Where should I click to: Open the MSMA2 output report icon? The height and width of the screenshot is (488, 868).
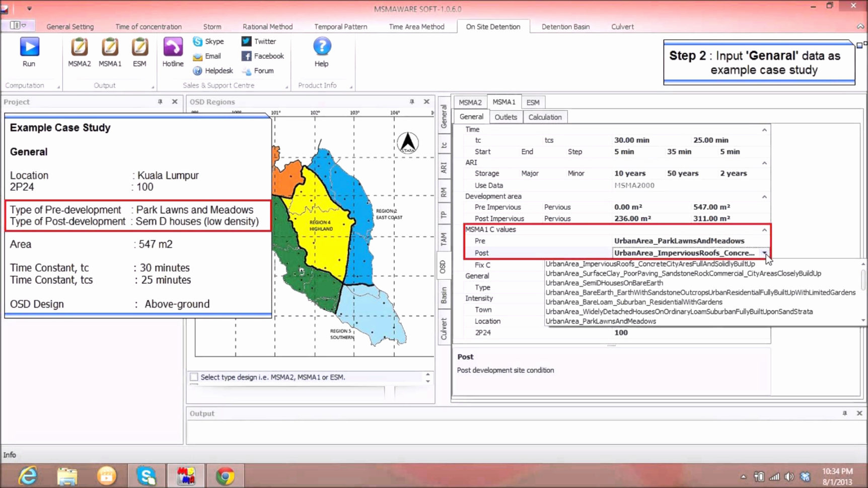[x=79, y=47]
